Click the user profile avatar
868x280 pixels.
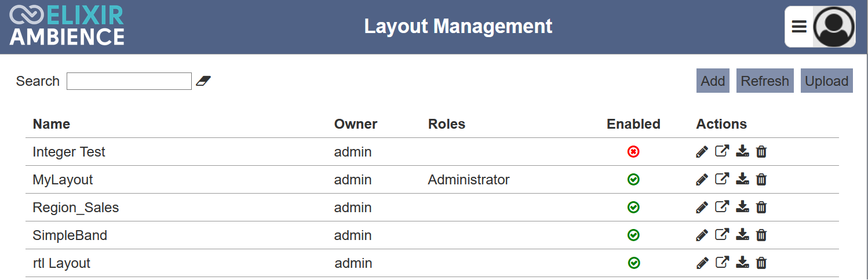pos(834,27)
